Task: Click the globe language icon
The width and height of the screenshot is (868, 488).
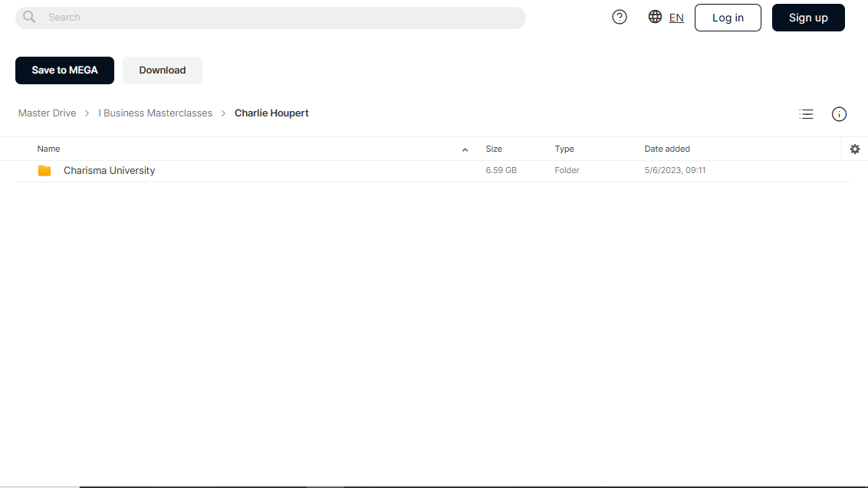Action: coord(655,17)
